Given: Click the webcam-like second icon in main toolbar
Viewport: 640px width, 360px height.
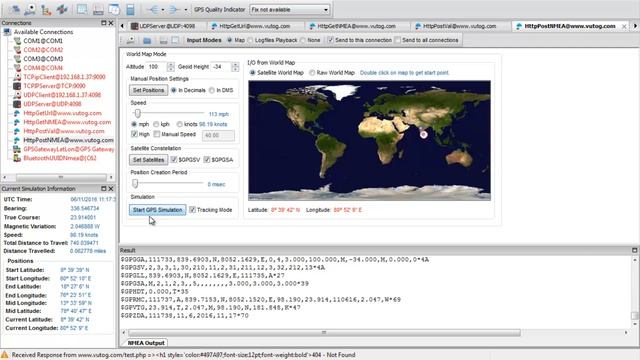Looking at the screenshot, I should (x=30, y=9).
